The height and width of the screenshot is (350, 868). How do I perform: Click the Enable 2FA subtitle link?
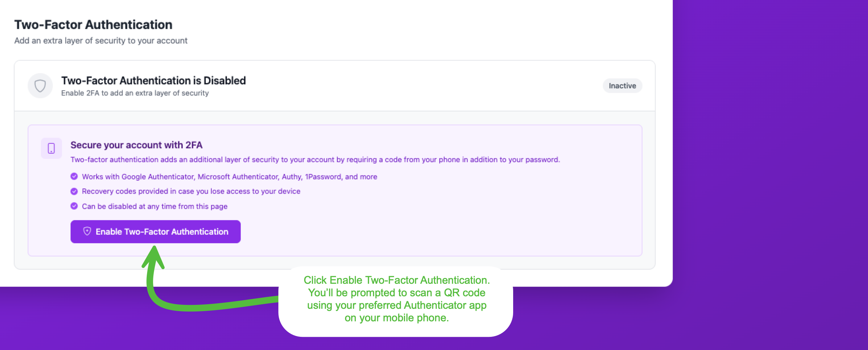click(x=135, y=93)
